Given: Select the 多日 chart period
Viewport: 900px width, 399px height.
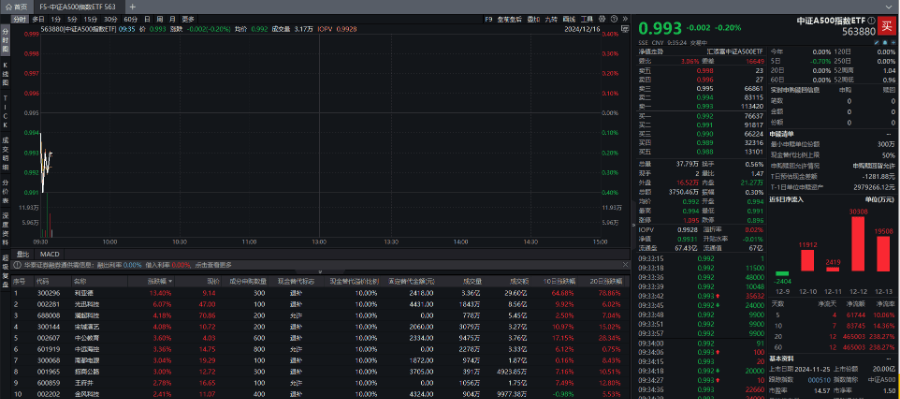Looking at the screenshot, I should tap(38, 19).
